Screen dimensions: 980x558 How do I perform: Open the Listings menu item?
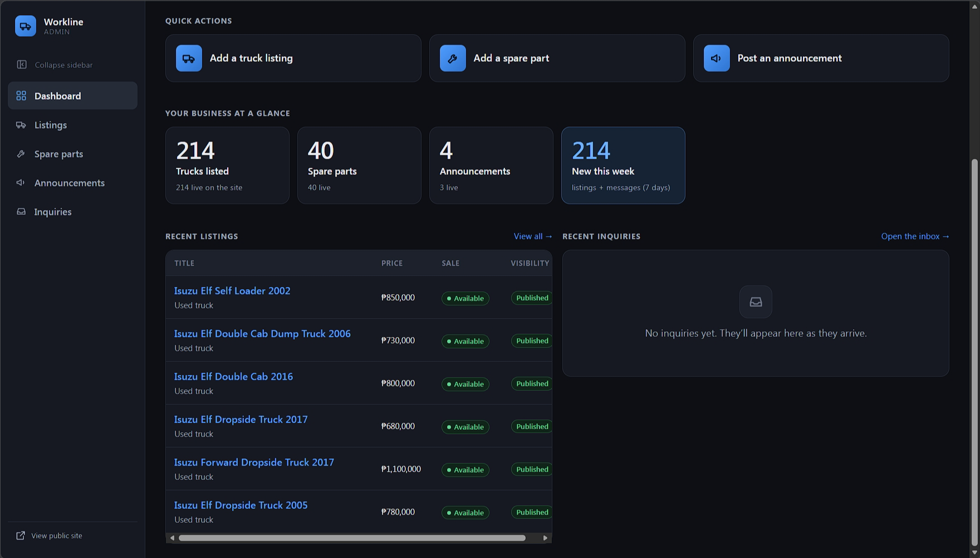click(72, 125)
